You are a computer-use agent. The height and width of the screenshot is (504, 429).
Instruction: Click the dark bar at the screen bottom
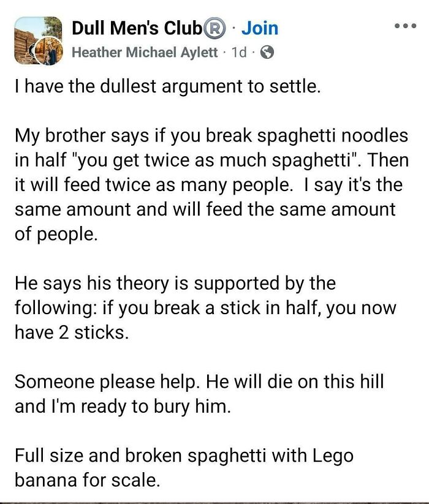[x=214, y=501]
